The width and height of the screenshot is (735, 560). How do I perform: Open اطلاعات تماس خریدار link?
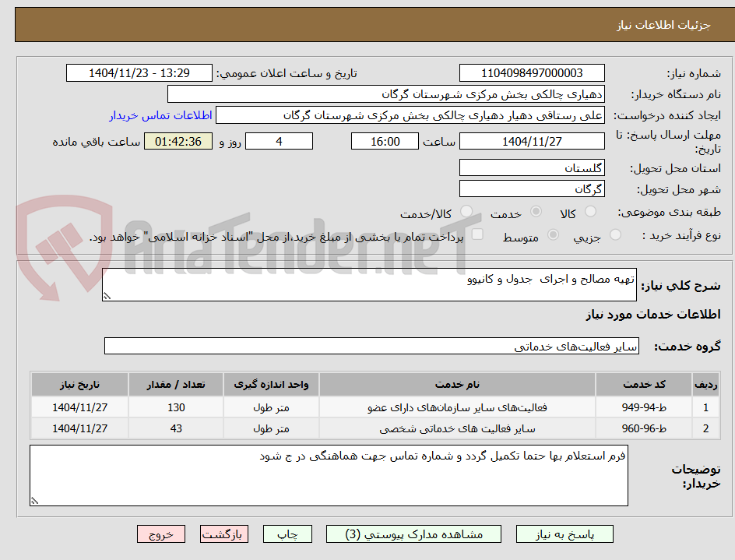pyautogui.click(x=160, y=115)
